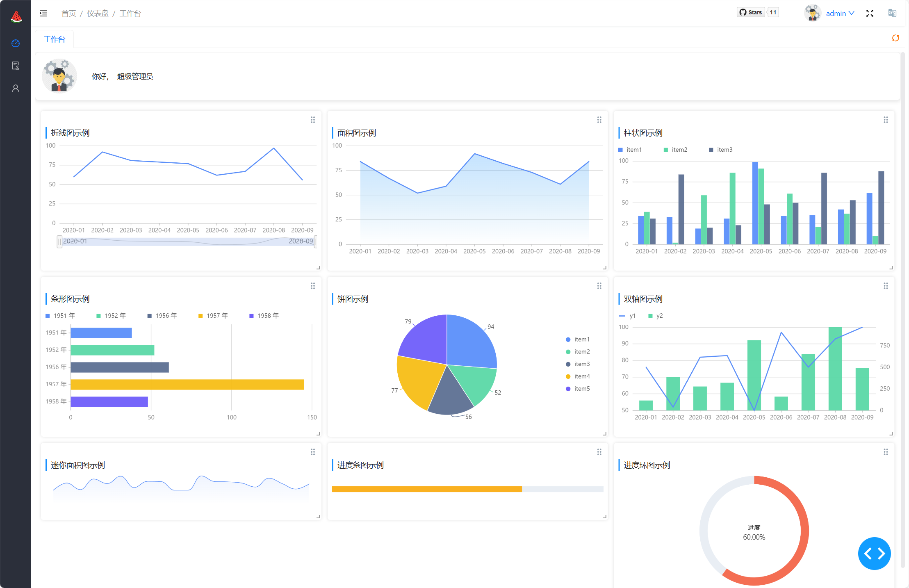The height and width of the screenshot is (588, 909).
Task: Click the blue floating code button
Action: [874, 554]
